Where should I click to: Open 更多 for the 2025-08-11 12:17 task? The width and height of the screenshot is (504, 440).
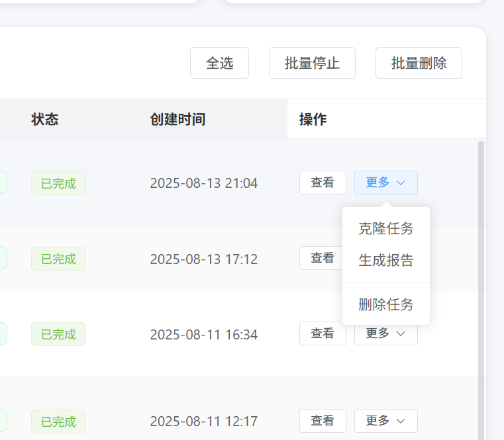(385, 420)
